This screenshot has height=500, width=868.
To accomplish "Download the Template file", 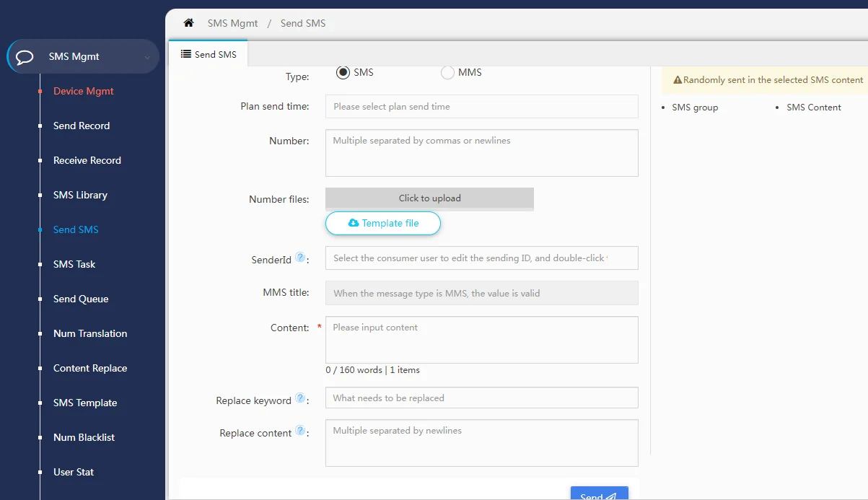I will (x=383, y=224).
